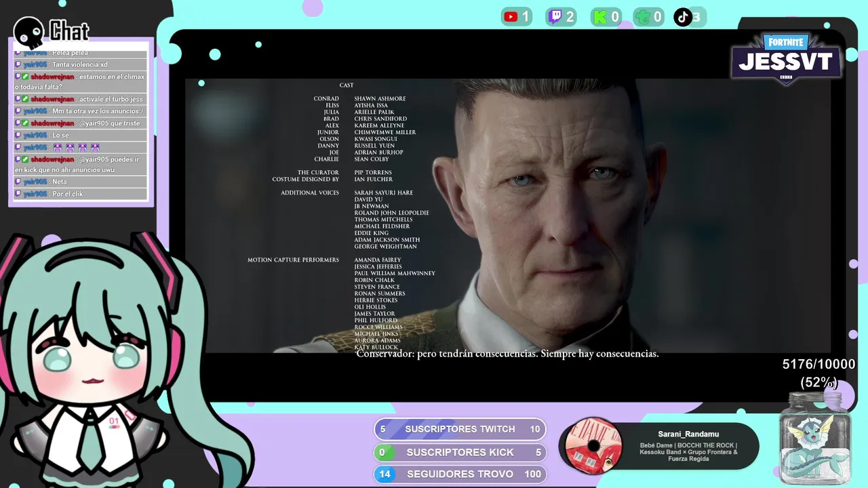Click Twitch badge on 'Tanta violencia xd' message
The image size is (868, 488).
click(x=18, y=64)
